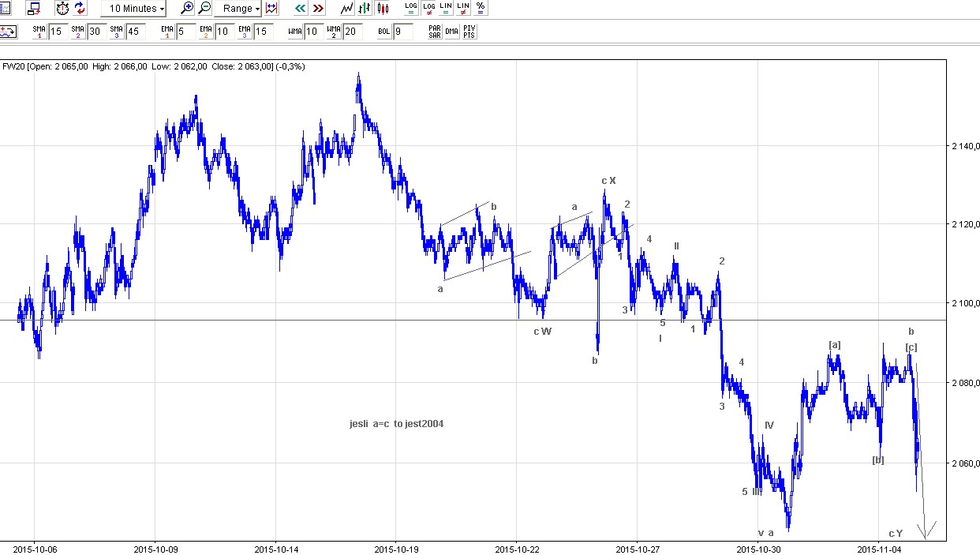Click the 'IV' wave label
Screen dimensions: 980x555
pyautogui.click(x=769, y=426)
